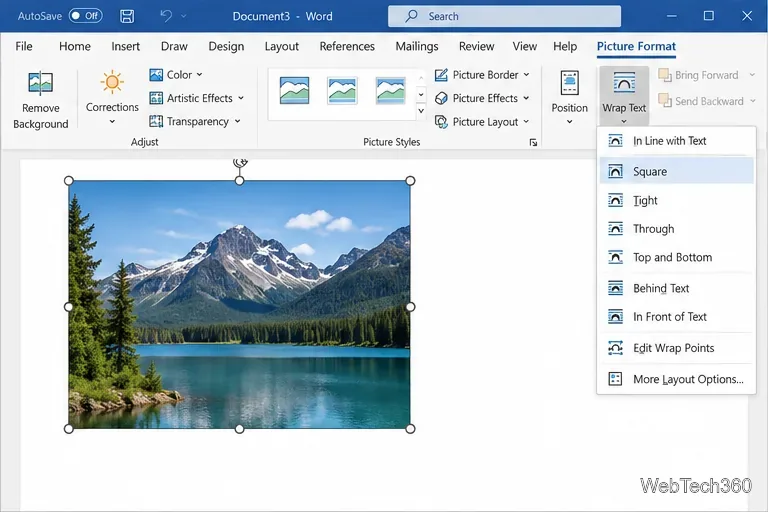768x512 pixels.
Task: Open the Layout tab
Action: coord(282,47)
